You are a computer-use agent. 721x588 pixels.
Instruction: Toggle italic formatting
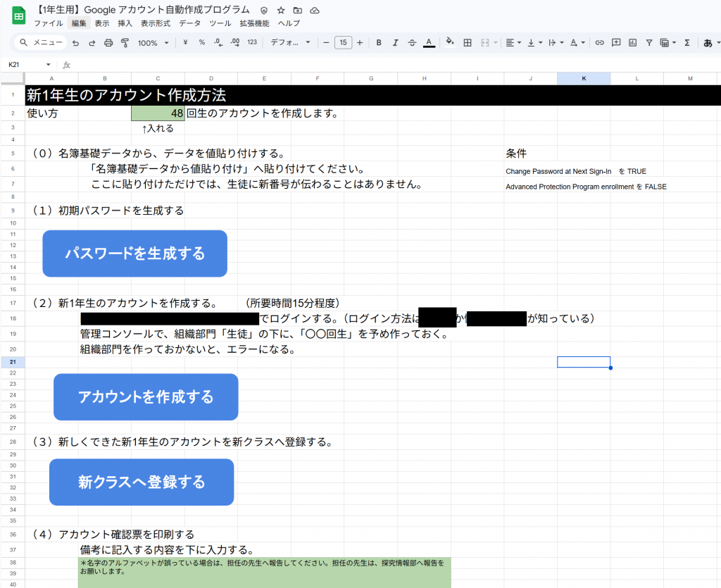coord(395,43)
